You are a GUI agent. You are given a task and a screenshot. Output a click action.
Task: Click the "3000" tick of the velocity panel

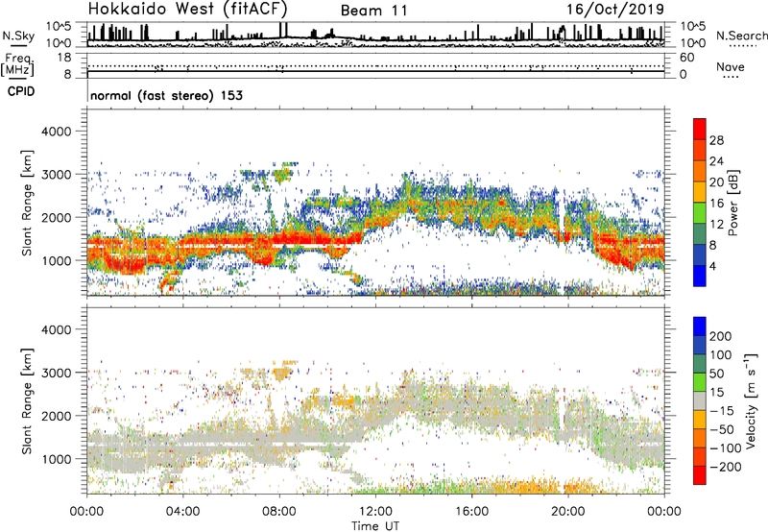(56, 373)
